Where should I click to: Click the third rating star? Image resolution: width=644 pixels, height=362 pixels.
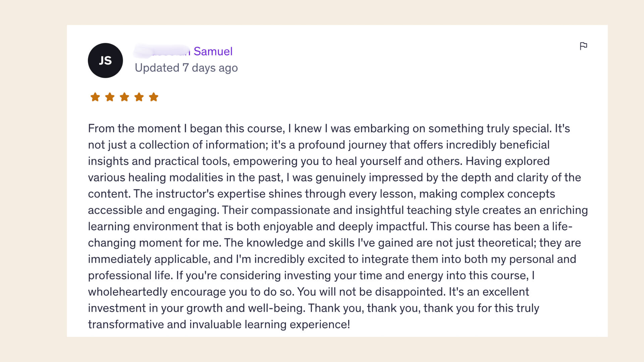click(x=124, y=97)
